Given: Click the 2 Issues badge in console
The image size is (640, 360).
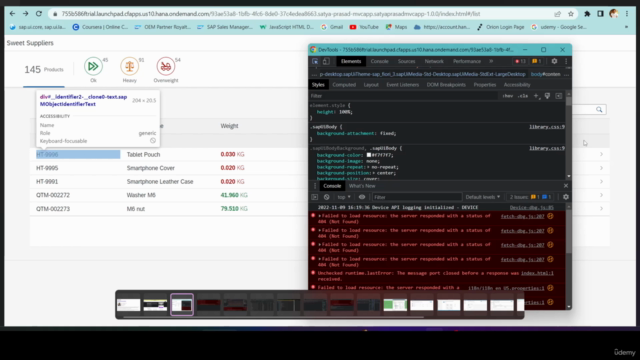Looking at the screenshot, I should point(531,197).
